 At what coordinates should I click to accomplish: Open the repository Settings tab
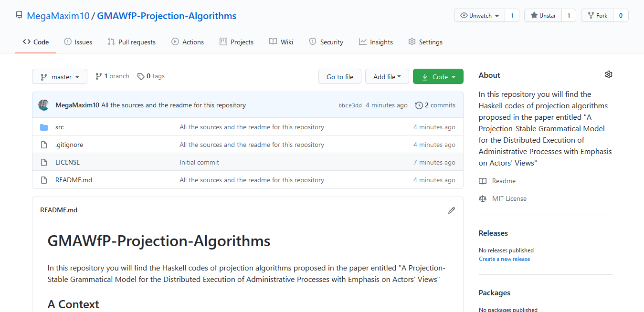(x=425, y=42)
